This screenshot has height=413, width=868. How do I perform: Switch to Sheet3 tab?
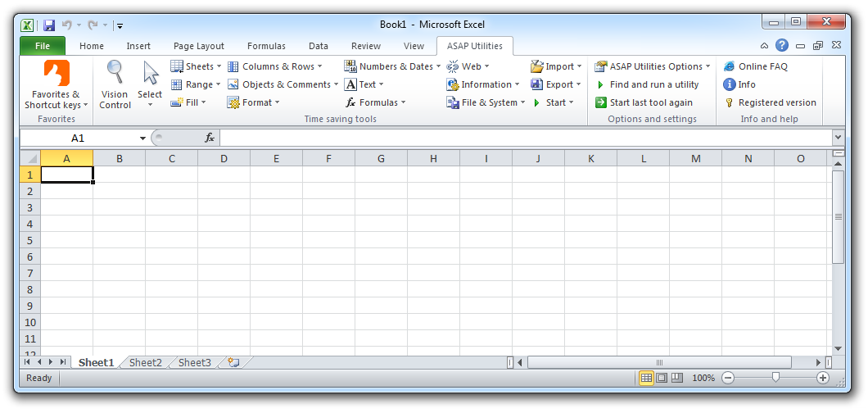click(194, 363)
